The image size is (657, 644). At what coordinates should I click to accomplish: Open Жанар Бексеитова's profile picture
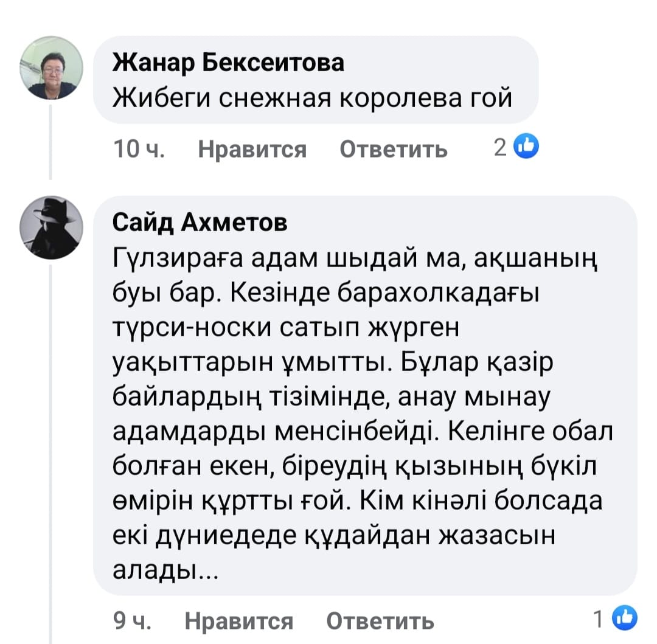52,68
